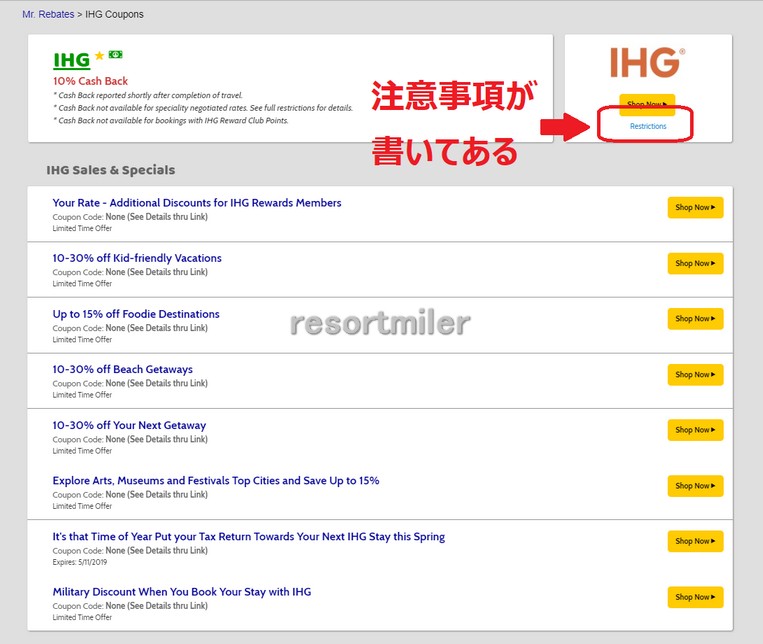Open the Military Discount offer link
Viewport: 763px width, 644px height.
pos(181,592)
